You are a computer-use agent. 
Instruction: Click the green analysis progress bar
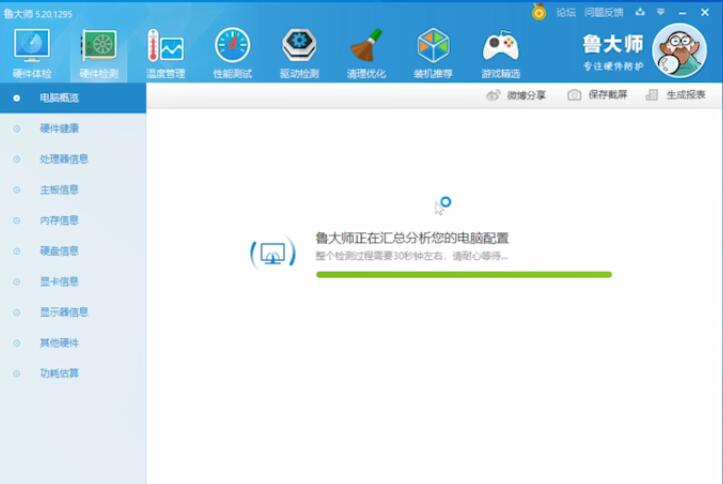coord(464,275)
